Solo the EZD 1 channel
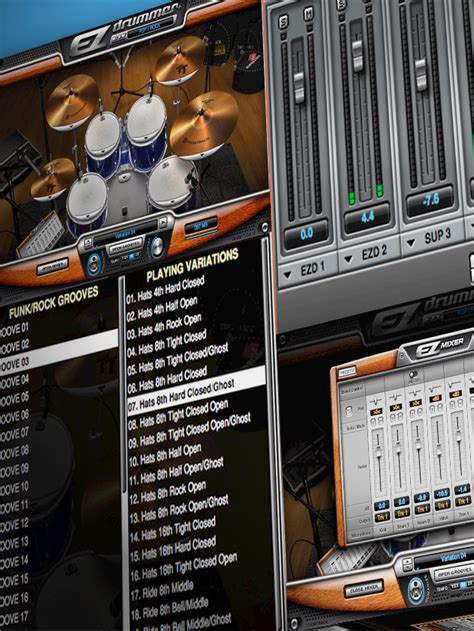The width and height of the screenshot is (474, 631). pyautogui.click(x=284, y=21)
